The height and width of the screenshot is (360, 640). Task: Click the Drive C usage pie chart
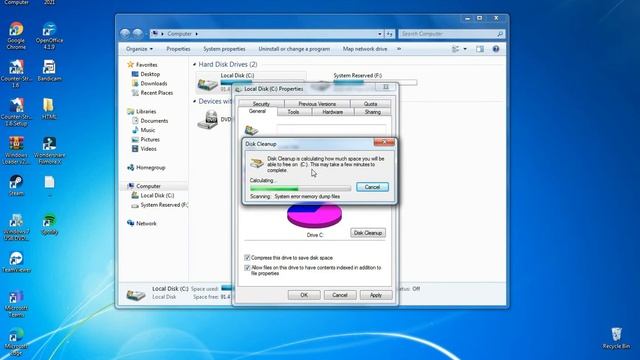(314, 216)
